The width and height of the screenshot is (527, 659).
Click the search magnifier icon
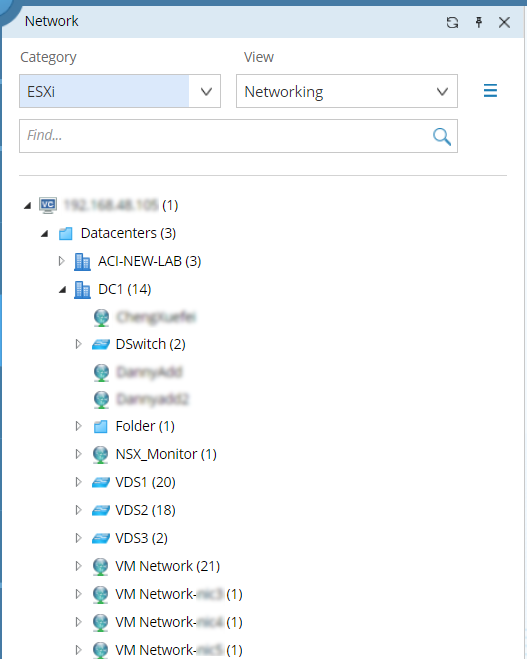pyautogui.click(x=442, y=137)
